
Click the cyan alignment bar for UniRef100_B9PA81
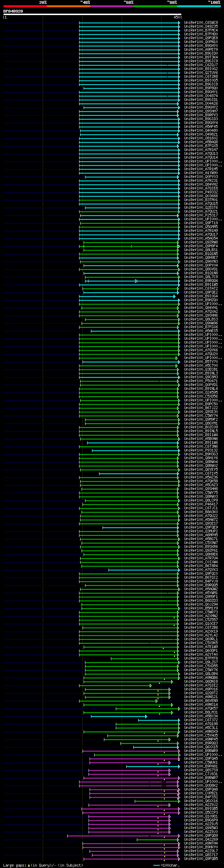(153, 766)
